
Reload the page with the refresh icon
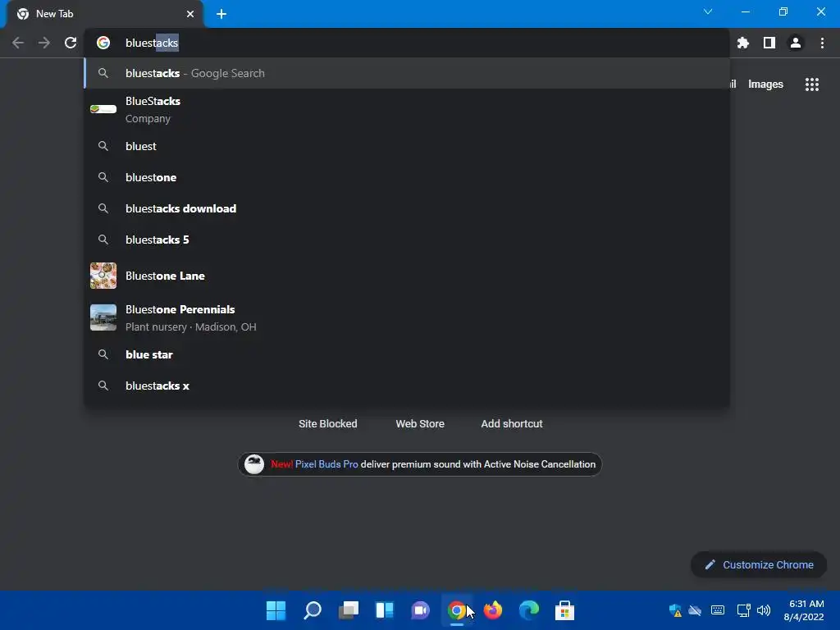71,43
